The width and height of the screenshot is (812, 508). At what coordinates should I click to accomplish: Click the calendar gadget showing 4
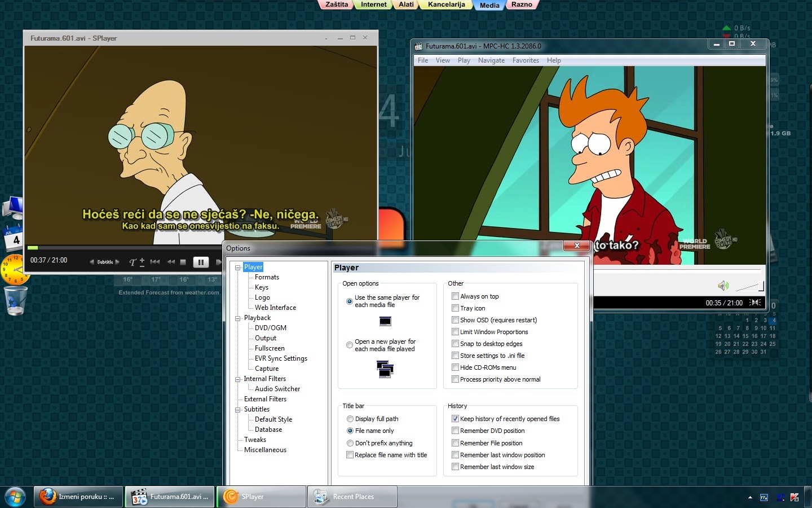point(13,238)
